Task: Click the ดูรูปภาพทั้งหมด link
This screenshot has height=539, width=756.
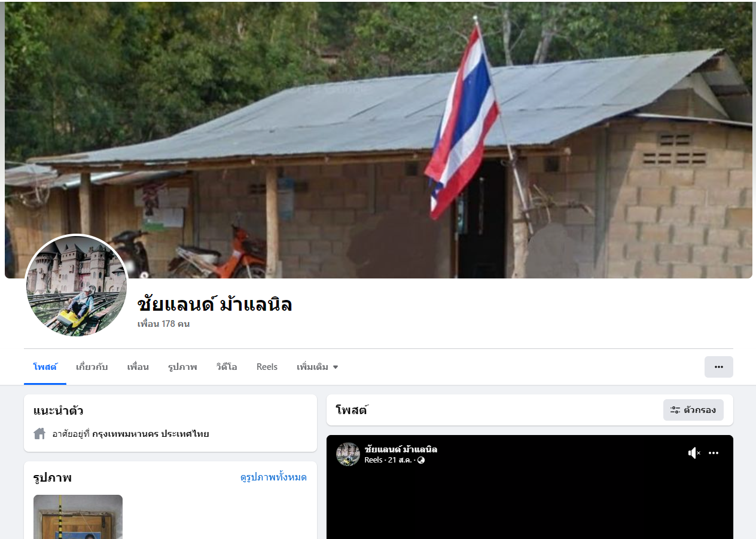Action: [273, 477]
